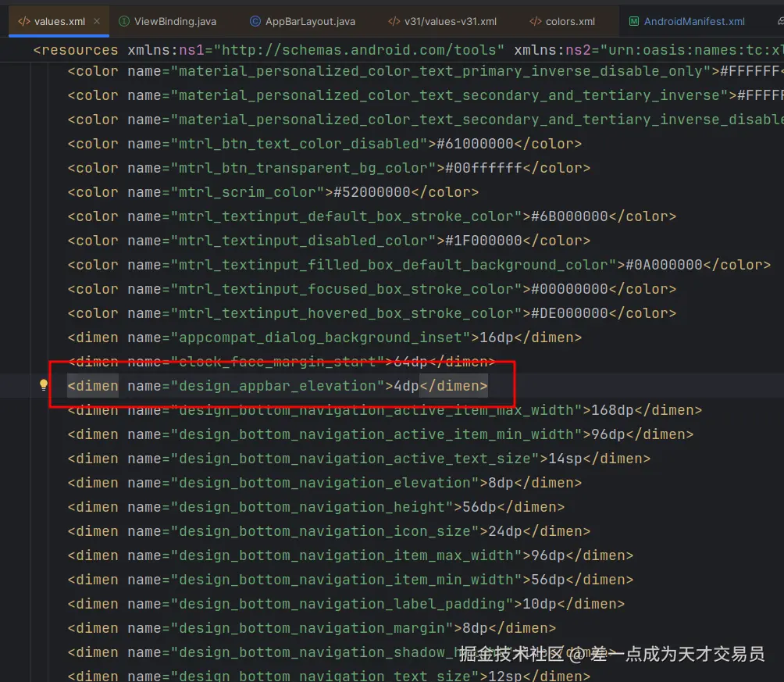The height and width of the screenshot is (682, 784).
Task: Click the resources root tag header line
Action: pos(408,50)
